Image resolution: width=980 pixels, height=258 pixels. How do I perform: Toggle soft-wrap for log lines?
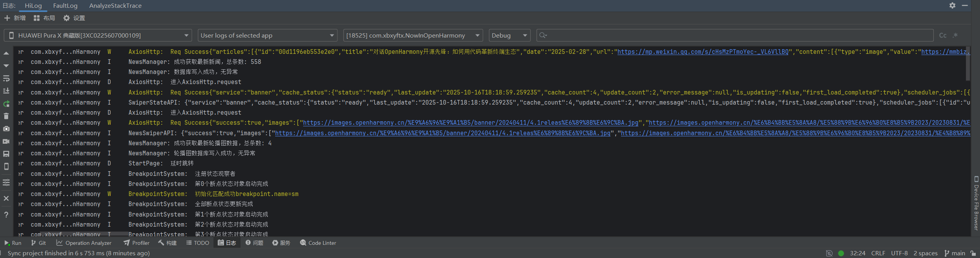coord(6,79)
